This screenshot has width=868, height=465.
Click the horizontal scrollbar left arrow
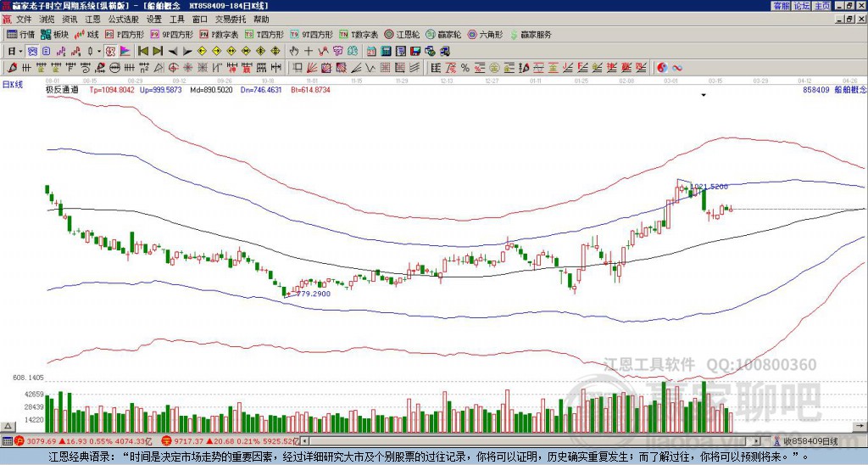point(304,441)
